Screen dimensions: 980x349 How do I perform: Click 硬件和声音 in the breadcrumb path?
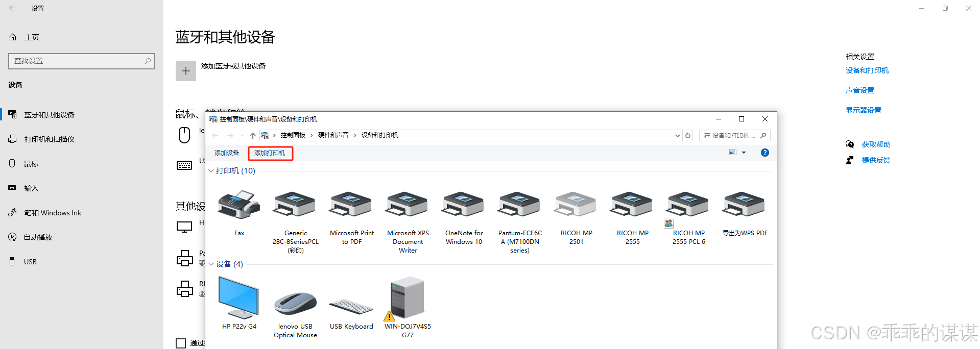pyautogui.click(x=333, y=135)
